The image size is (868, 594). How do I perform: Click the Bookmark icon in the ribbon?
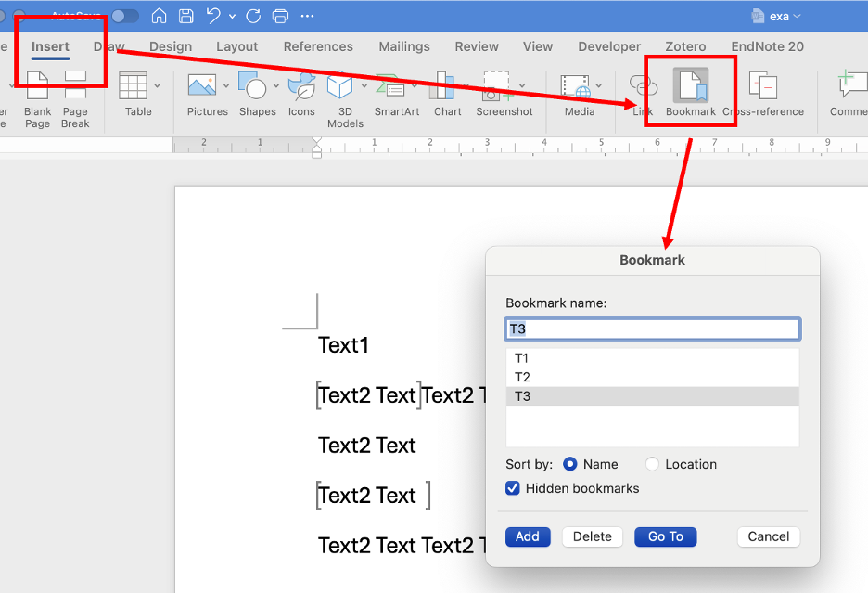[x=691, y=87]
